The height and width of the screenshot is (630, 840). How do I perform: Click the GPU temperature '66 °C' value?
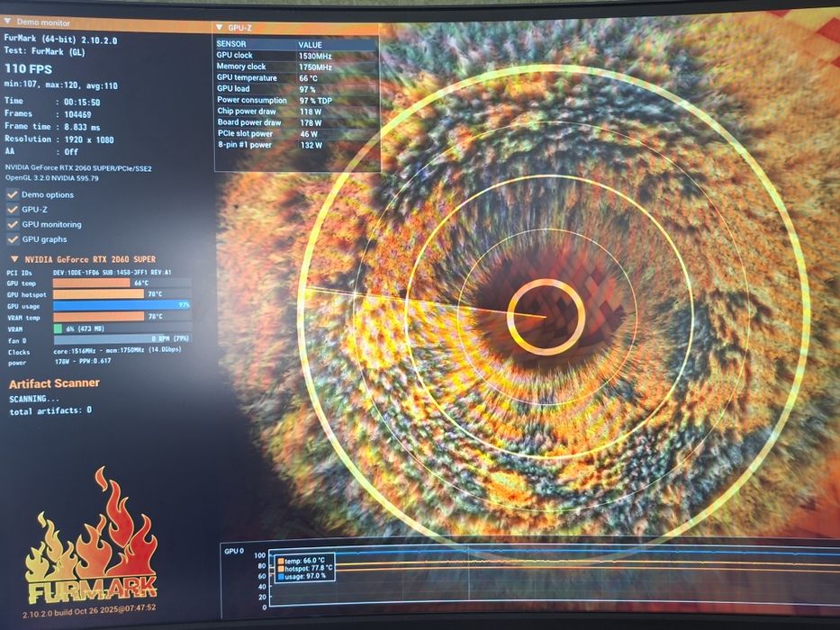point(309,78)
